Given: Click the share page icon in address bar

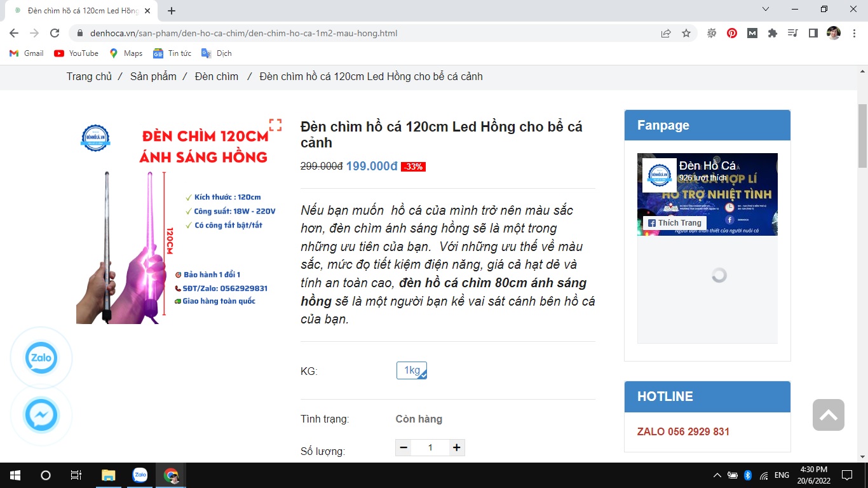Looking at the screenshot, I should [666, 33].
